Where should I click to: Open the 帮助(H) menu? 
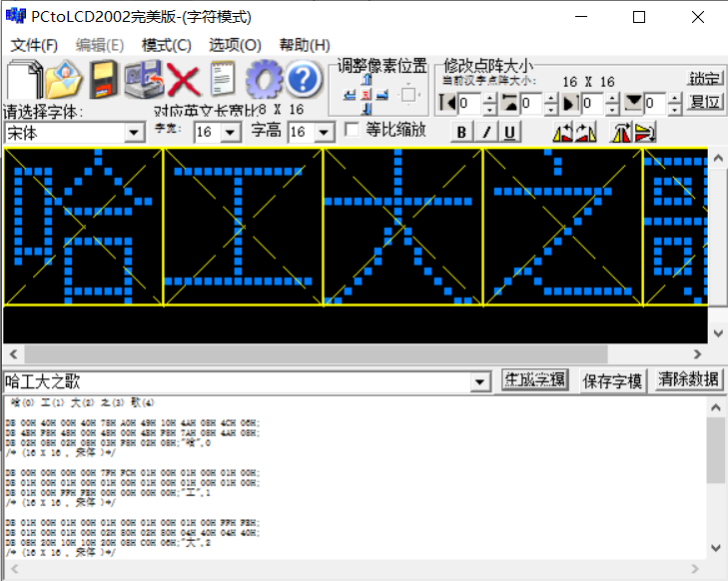(305, 46)
